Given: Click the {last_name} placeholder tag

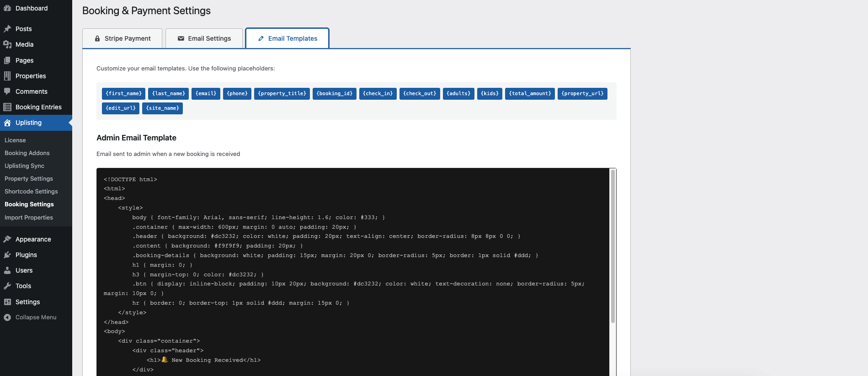Looking at the screenshot, I should 168,94.
